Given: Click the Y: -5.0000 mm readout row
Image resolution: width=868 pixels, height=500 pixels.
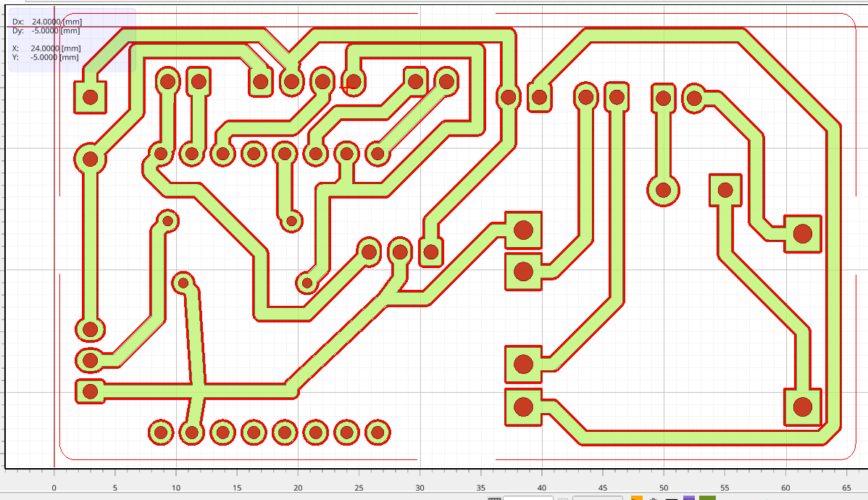Looking at the screenshot, I should click(46, 57).
